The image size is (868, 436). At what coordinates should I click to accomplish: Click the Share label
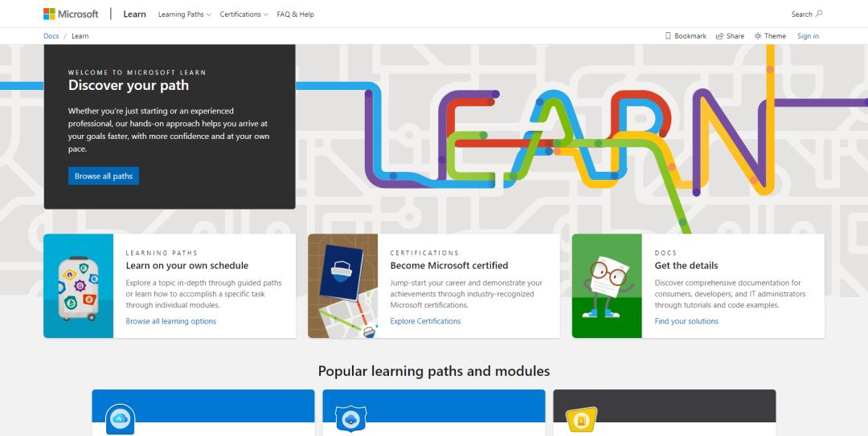point(735,36)
